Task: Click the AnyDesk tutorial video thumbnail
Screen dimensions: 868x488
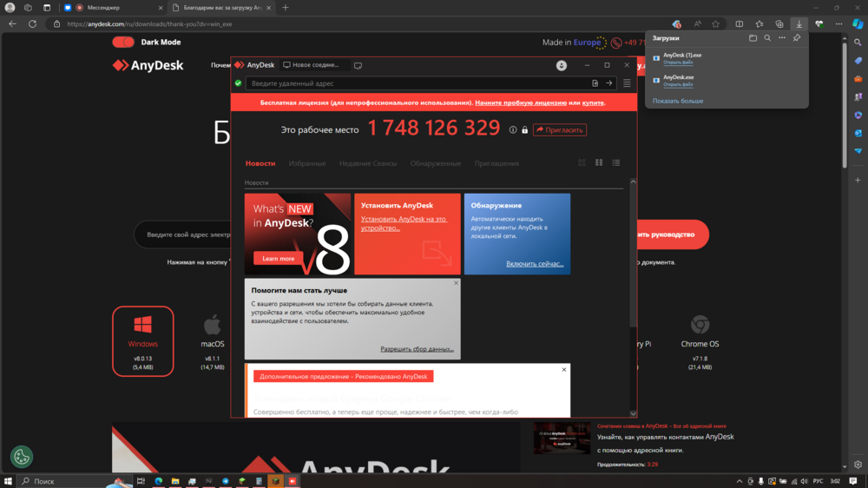Action: (562, 438)
